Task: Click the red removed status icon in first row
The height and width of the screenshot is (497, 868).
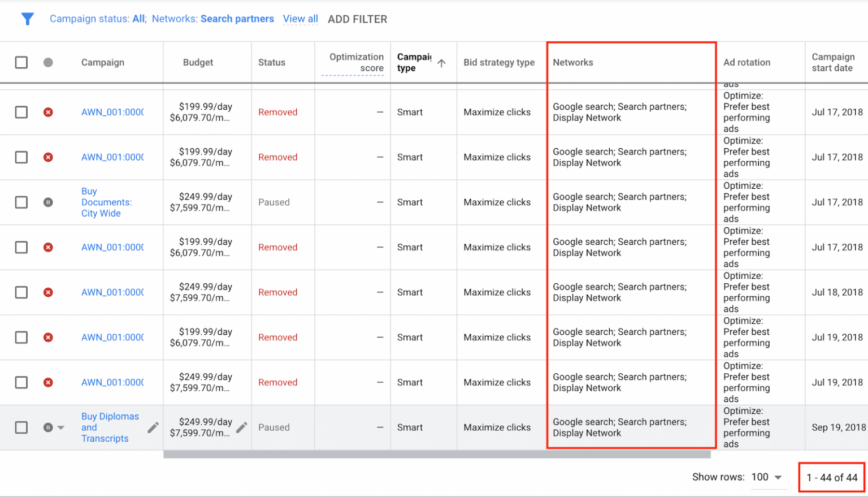Action: tap(48, 112)
